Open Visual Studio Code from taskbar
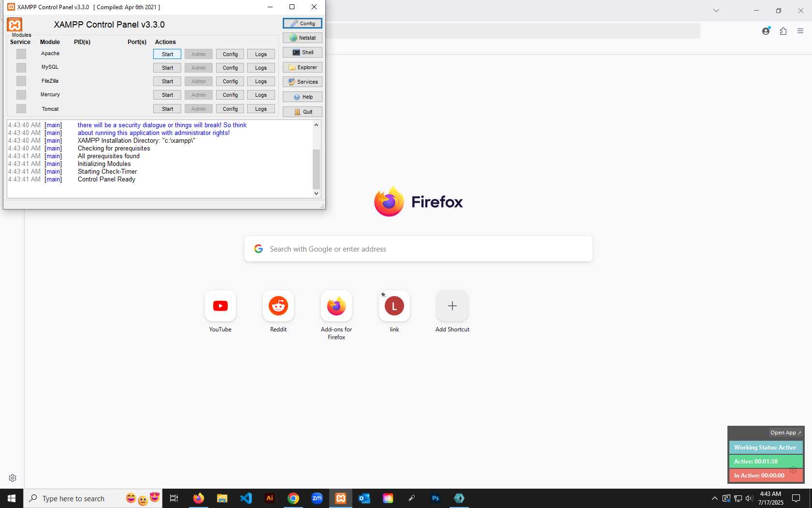 (x=246, y=498)
